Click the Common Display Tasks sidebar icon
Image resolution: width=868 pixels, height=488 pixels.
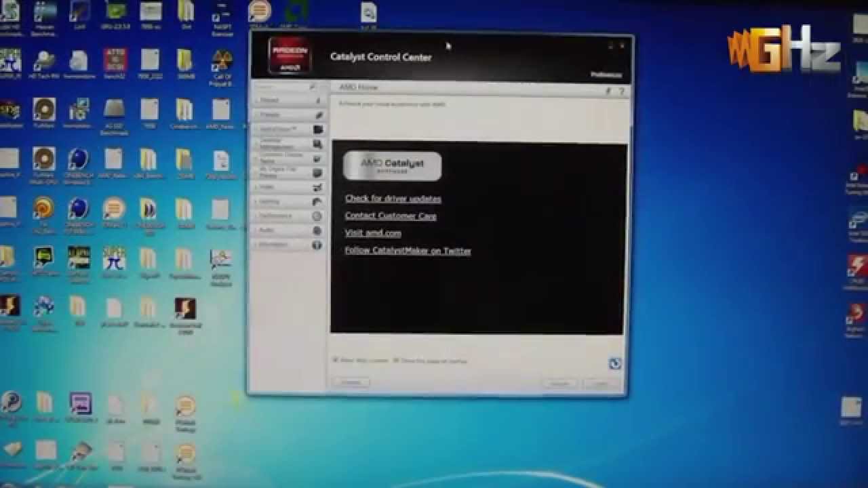point(317,159)
